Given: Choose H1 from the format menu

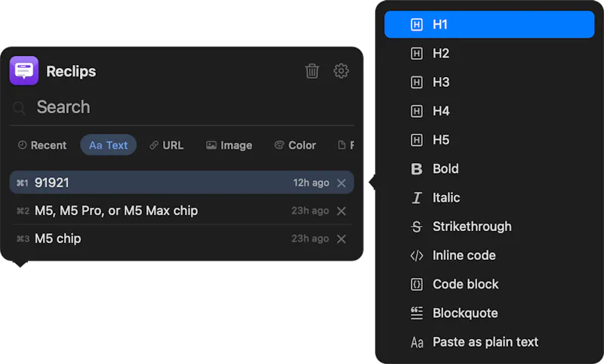Looking at the screenshot, I should pos(489,24).
